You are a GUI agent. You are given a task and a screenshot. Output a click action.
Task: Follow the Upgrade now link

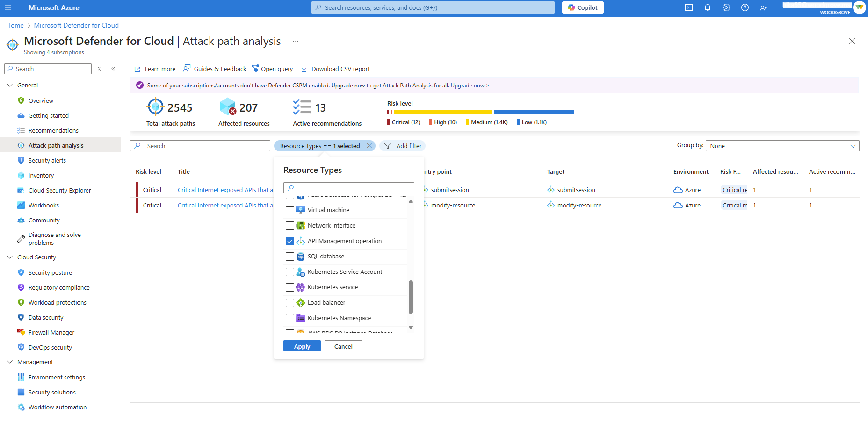(470, 86)
